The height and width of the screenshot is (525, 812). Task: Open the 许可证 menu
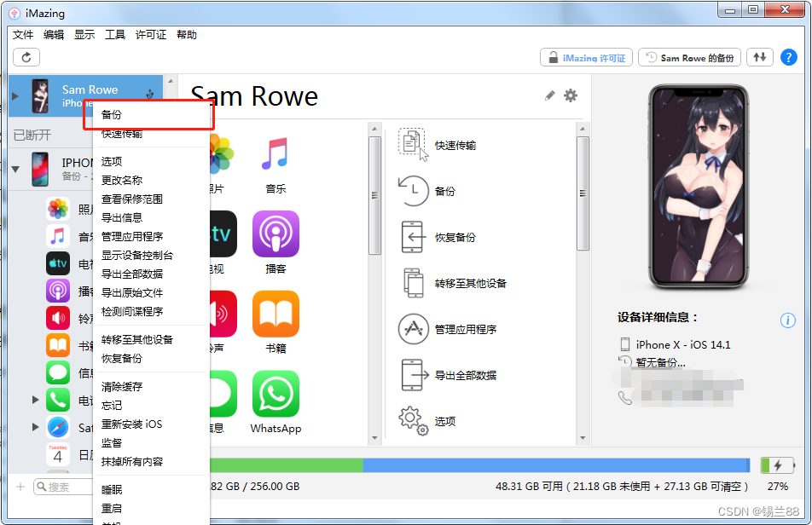pos(151,35)
